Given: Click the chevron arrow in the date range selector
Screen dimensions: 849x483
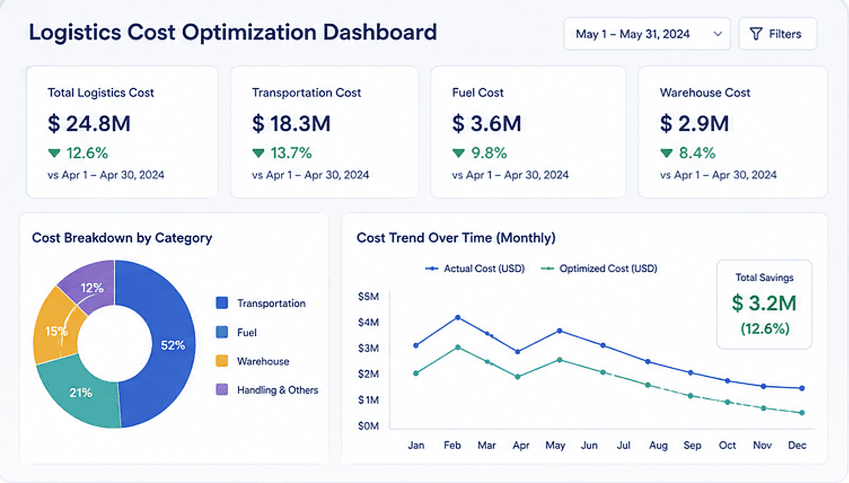Looking at the screenshot, I should point(717,34).
